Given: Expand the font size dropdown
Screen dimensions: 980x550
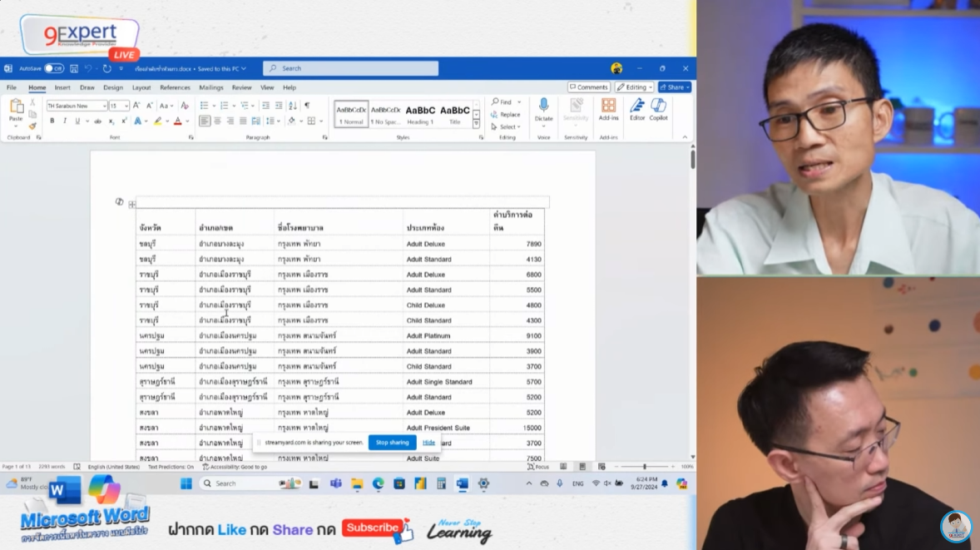Looking at the screenshot, I should [x=126, y=106].
